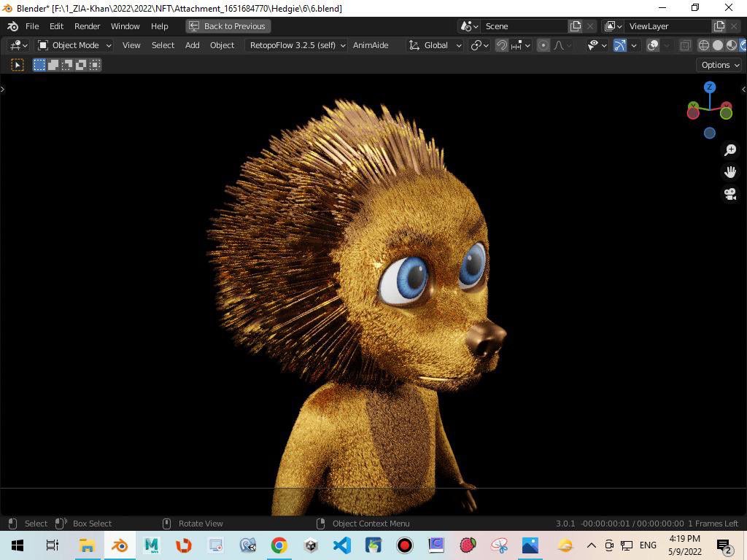Screen dimensions: 747x560
Task: Open the Object Mode dropdown
Action: (75, 45)
